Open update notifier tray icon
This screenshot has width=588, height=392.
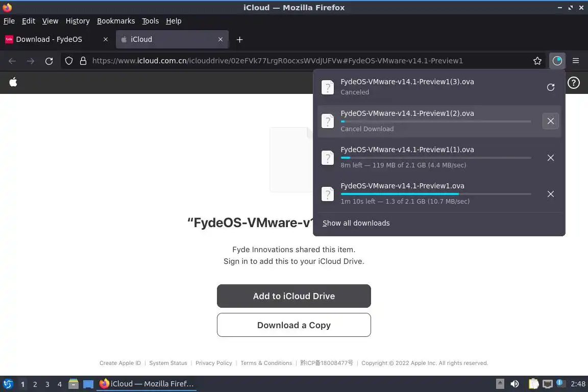[x=559, y=383]
